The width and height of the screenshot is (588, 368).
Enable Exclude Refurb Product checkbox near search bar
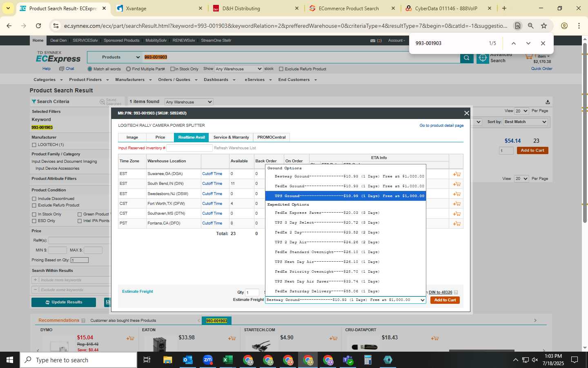[x=281, y=69]
